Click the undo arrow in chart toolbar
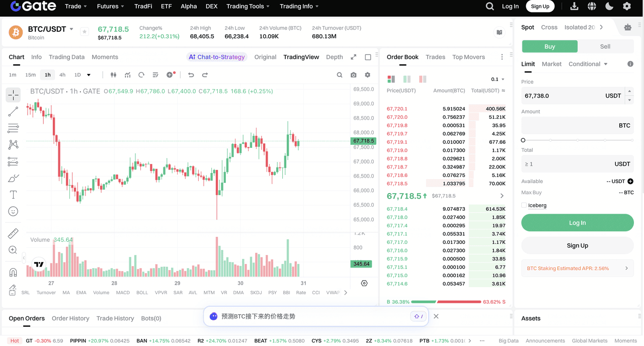Image resolution: width=644 pixels, height=346 pixels. (x=191, y=75)
